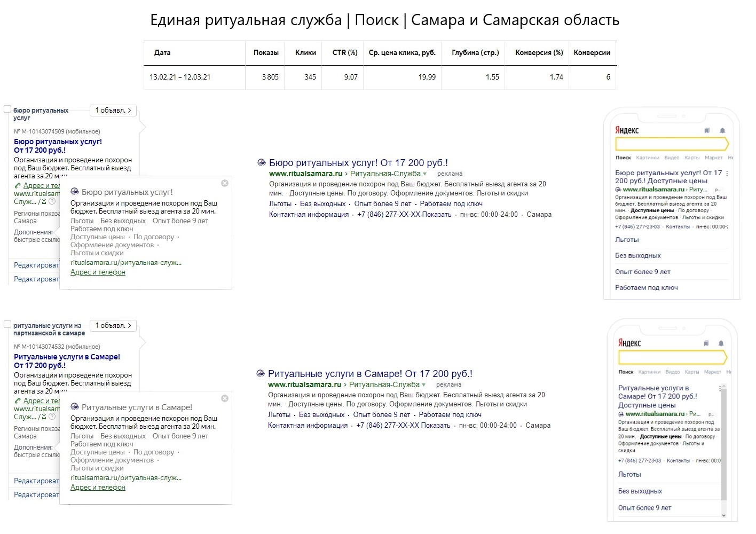Expand '1 объявл.' for 'бюро ритуальных услуг' group
This screenshot has width=756, height=534.
[113, 110]
